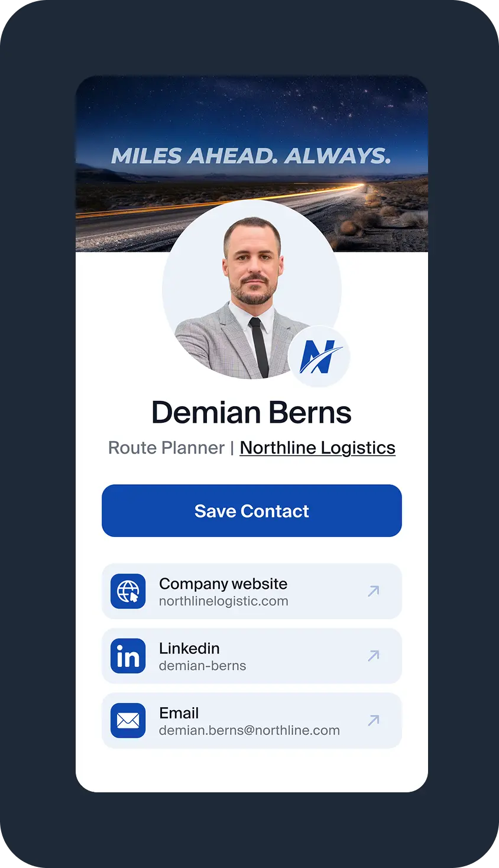This screenshot has height=868, width=499.
Task: Click the Northline 'N' logo badge
Action: [x=319, y=357]
